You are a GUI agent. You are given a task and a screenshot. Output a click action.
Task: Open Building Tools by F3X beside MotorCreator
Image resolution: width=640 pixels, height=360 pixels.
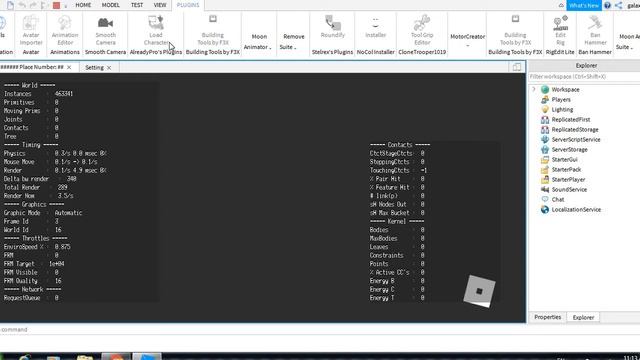click(x=515, y=31)
